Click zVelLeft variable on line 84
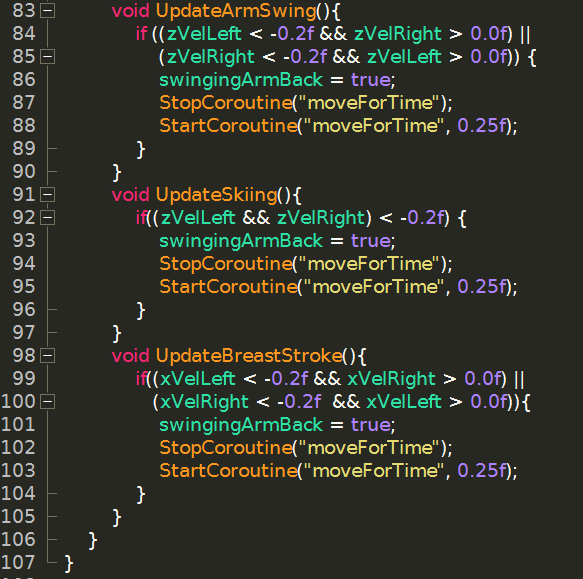 [x=204, y=34]
